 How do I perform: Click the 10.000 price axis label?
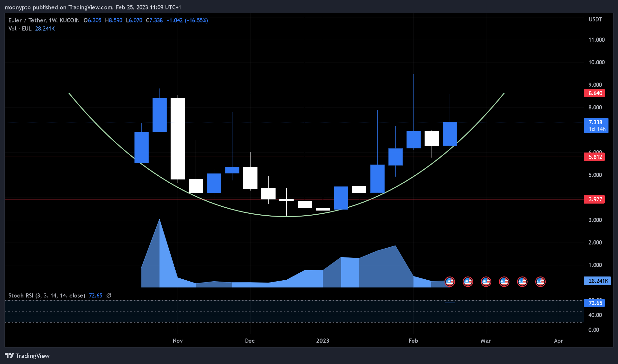(x=596, y=62)
